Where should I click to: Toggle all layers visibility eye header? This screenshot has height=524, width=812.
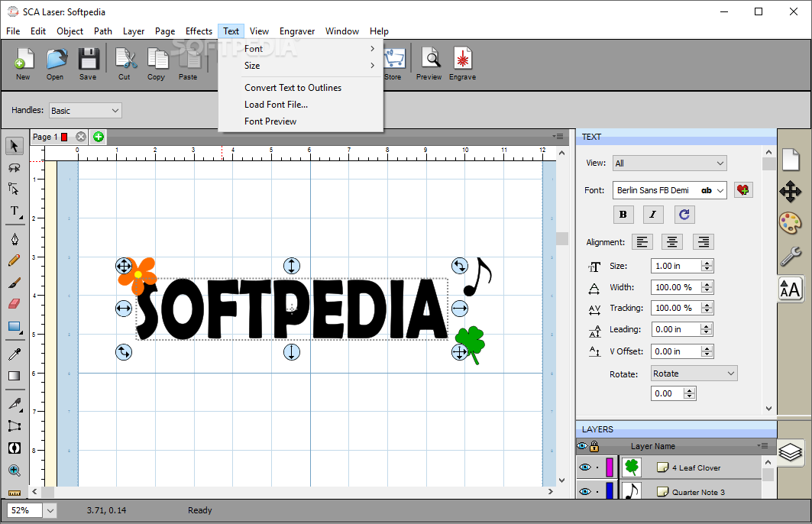pyautogui.click(x=583, y=446)
